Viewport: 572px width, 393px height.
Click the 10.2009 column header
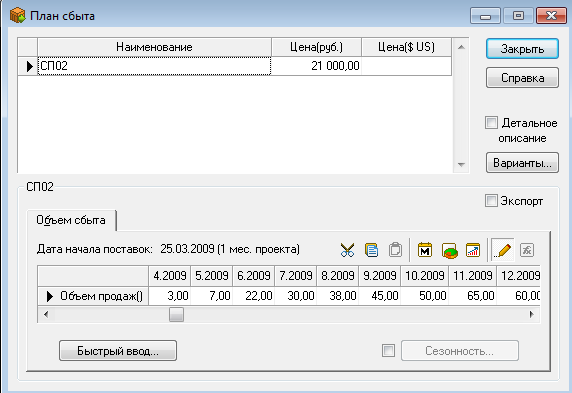[x=425, y=276]
